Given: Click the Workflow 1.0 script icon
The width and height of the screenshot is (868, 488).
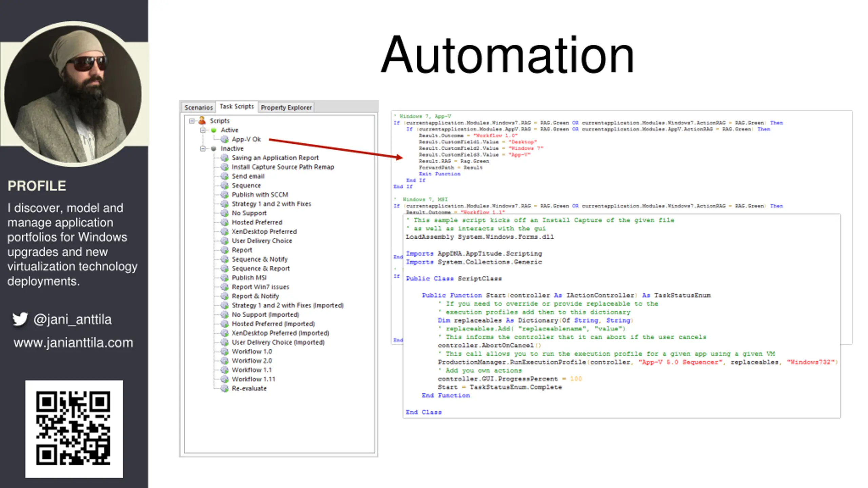Looking at the screenshot, I should point(224,351).
